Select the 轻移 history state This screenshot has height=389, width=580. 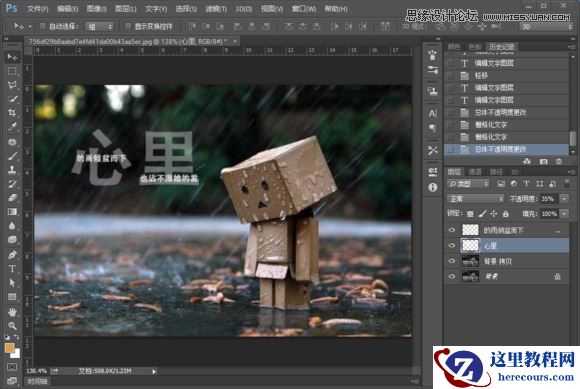[506, 75]
